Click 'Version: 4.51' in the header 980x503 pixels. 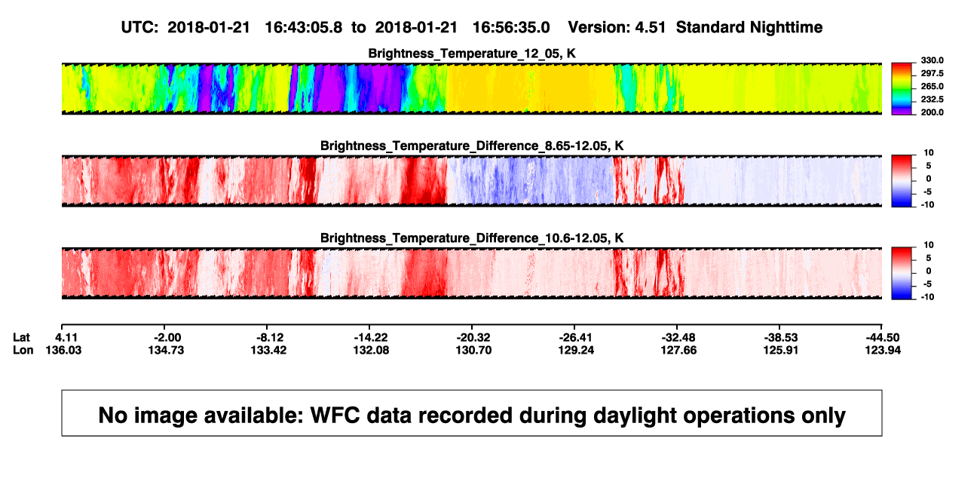click(617, 27)
